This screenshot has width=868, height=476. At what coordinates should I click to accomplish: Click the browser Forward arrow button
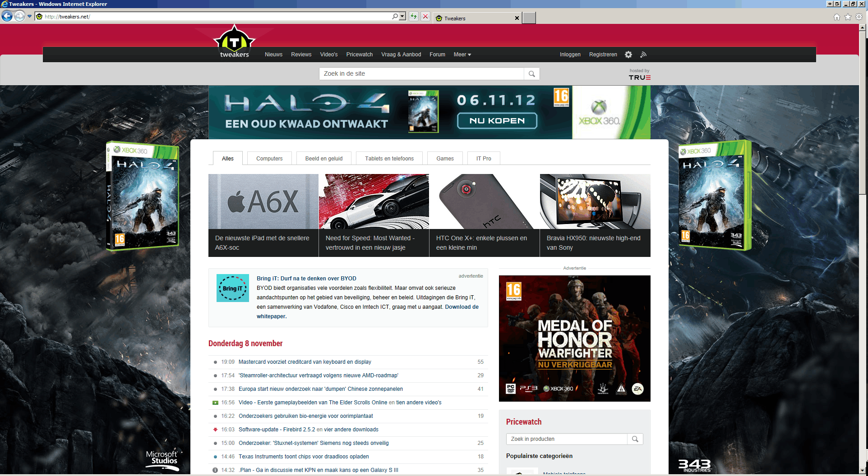[x=19, y=17]
